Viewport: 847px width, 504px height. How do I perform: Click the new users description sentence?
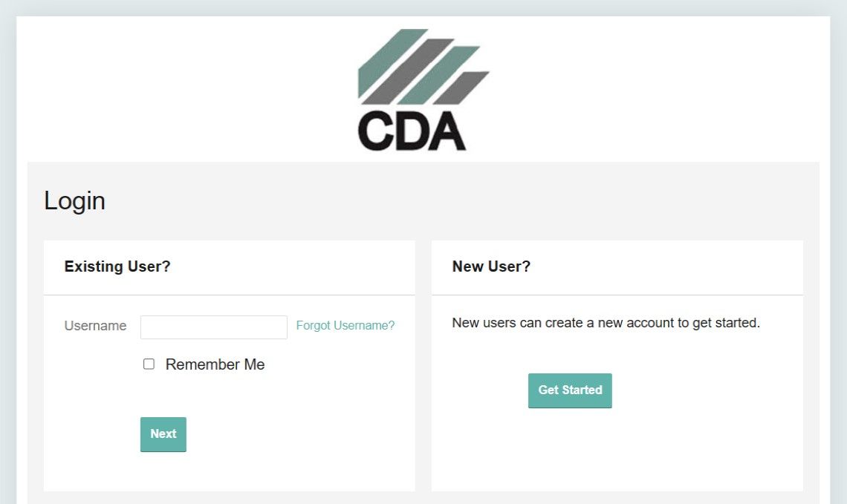606,323
